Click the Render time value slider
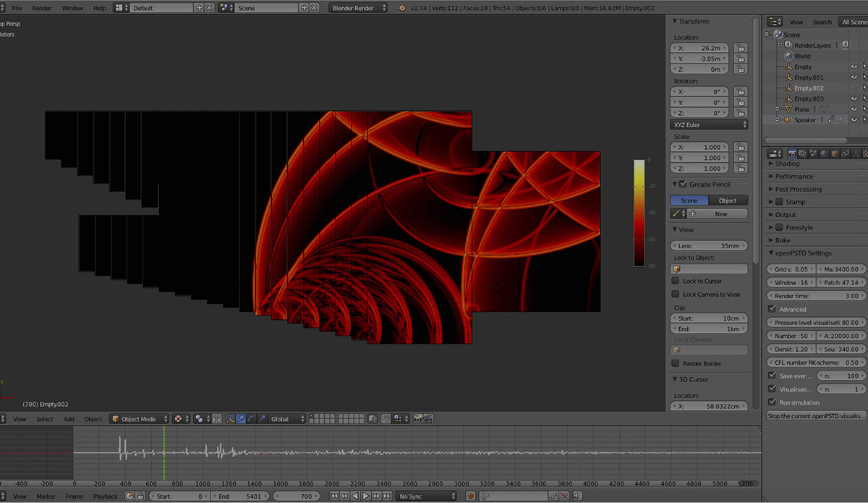This screenshot has height=503, width=868. (817, 296)
